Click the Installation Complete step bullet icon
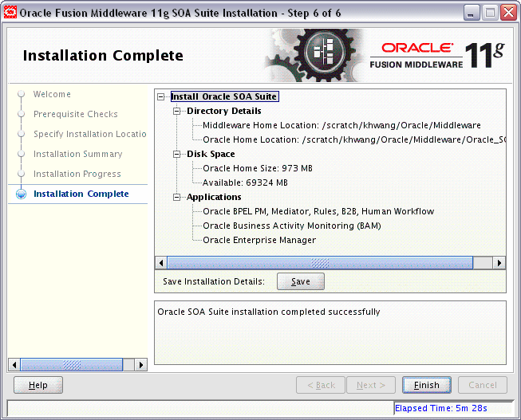521x420 pixels. [21, 194]
